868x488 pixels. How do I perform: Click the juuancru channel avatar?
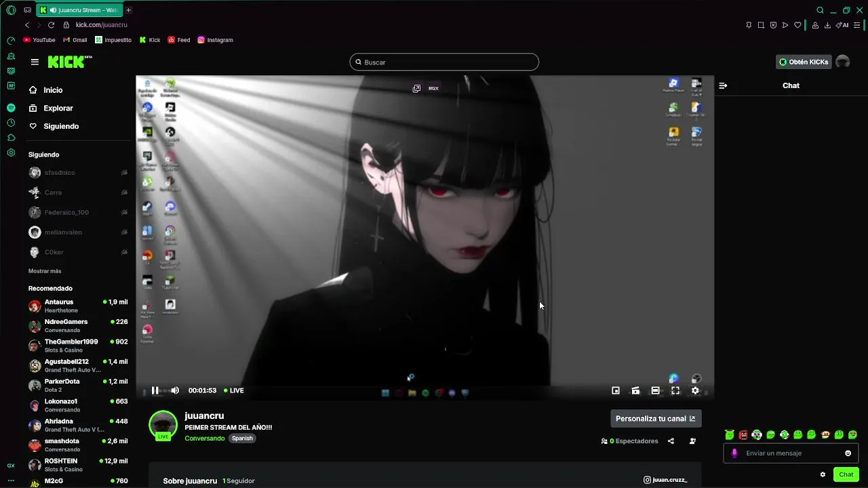pos(163,425)
